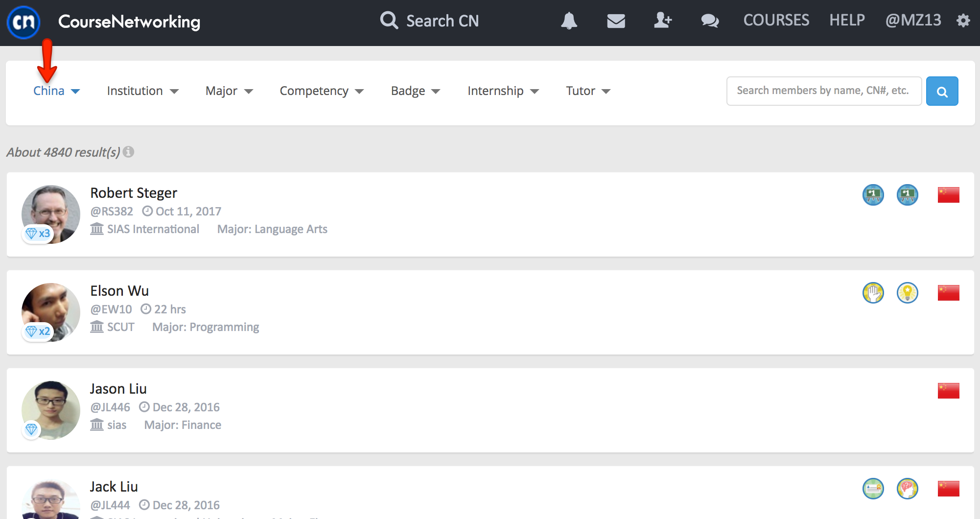Open the settings gear icon
The width and height of the screenshot is (980, 519).
(963, 21)
